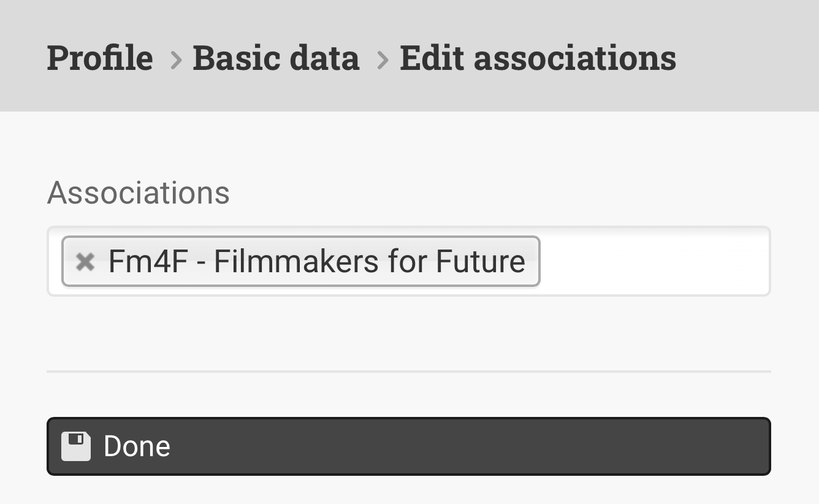Click the Associations field label
This screenshot has width=819, height=504.
coord(139,193)
